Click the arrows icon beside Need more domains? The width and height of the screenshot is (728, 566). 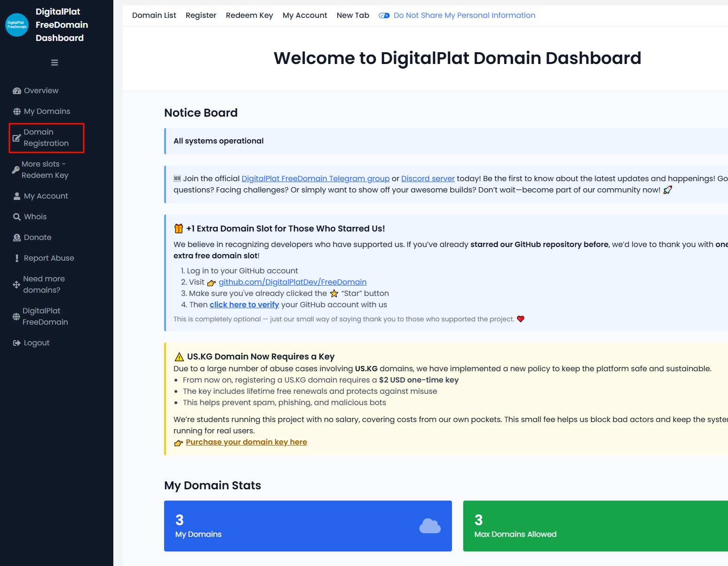tap(16, 285)
